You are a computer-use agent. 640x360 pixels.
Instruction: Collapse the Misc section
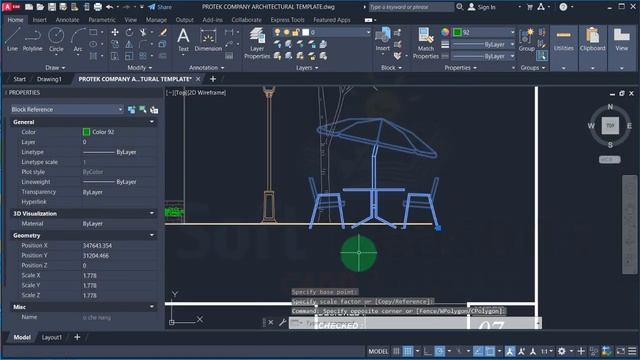click(152, 307)
